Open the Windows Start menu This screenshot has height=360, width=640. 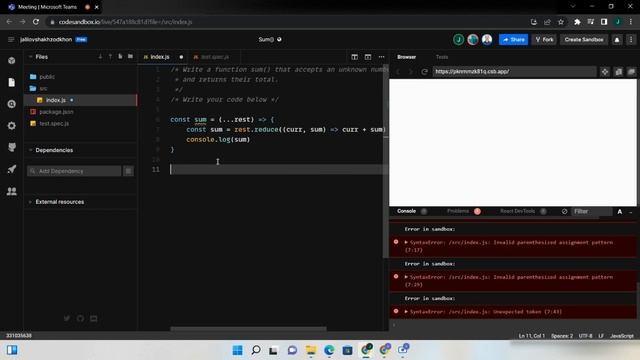238,350
